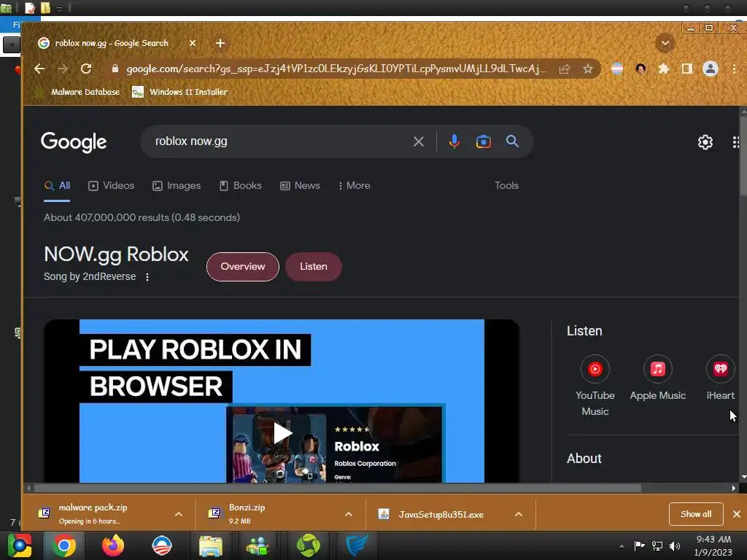This screenshot has height=560, width=747.
Task: Listen on iHeart
Action: [720, 378]
